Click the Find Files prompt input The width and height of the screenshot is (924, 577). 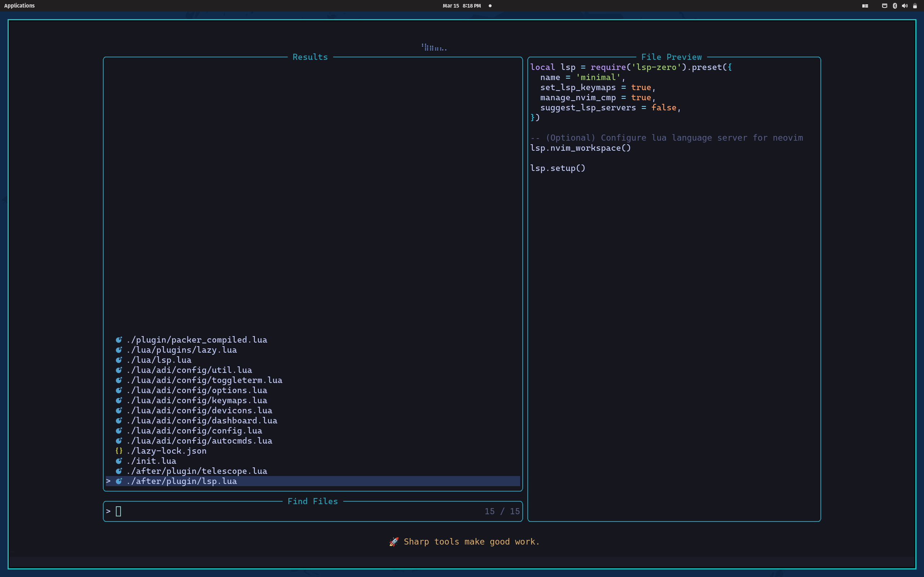[267, 511]
